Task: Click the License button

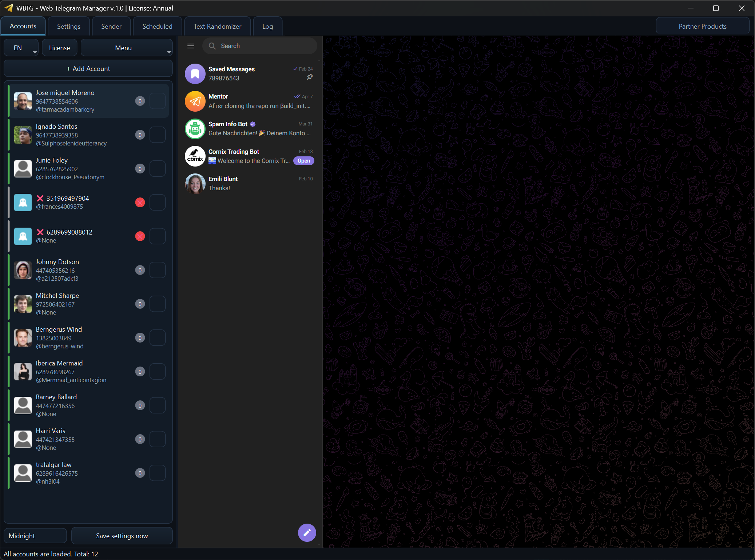Action: (x=60, y=48)
